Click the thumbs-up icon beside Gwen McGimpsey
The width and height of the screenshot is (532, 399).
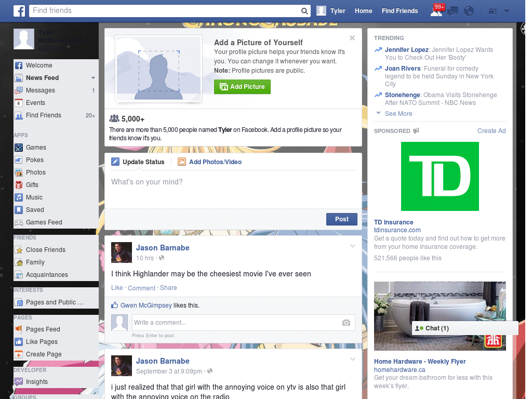click(x=115, y=305)
